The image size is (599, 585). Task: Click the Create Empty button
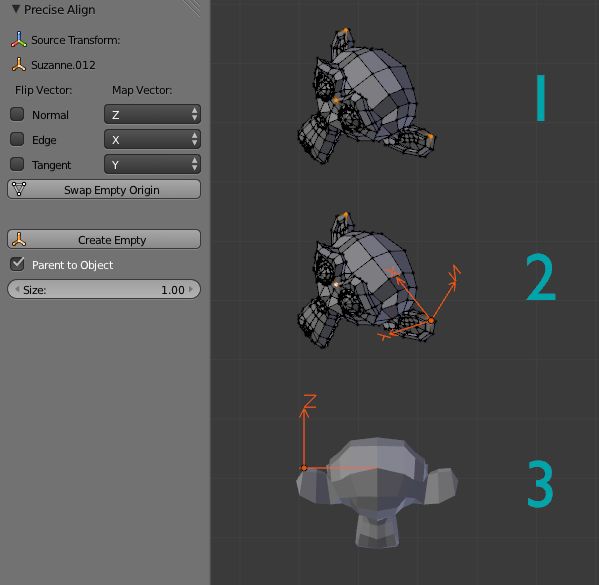pyautogui.click(x=104, y=240)
